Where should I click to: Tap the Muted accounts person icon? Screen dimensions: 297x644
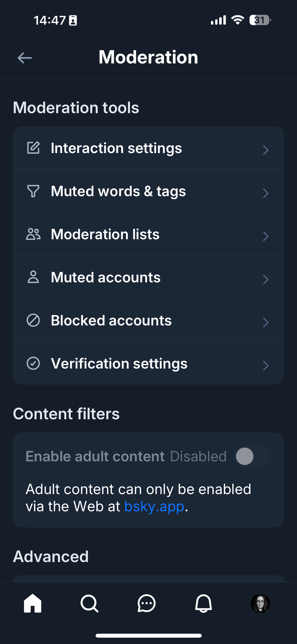coord(33,277)
